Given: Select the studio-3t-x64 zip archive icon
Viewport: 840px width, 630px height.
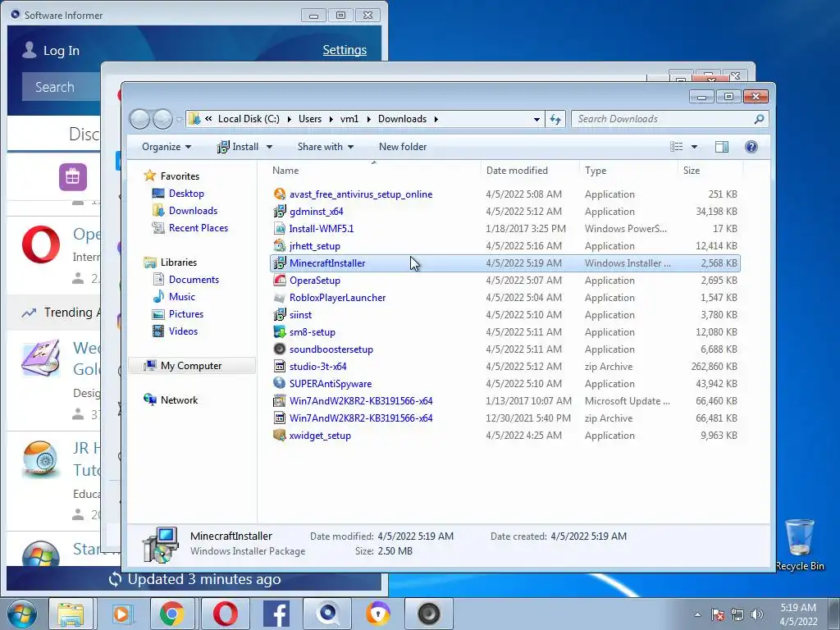Looking at the screenshot, I should (279, 367).
